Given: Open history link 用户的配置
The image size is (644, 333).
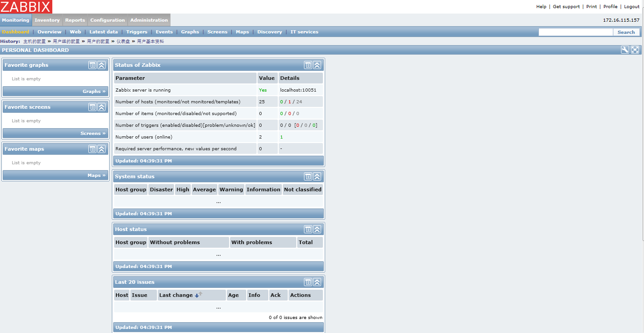Looking at the screenshot, I should (98, 41).
